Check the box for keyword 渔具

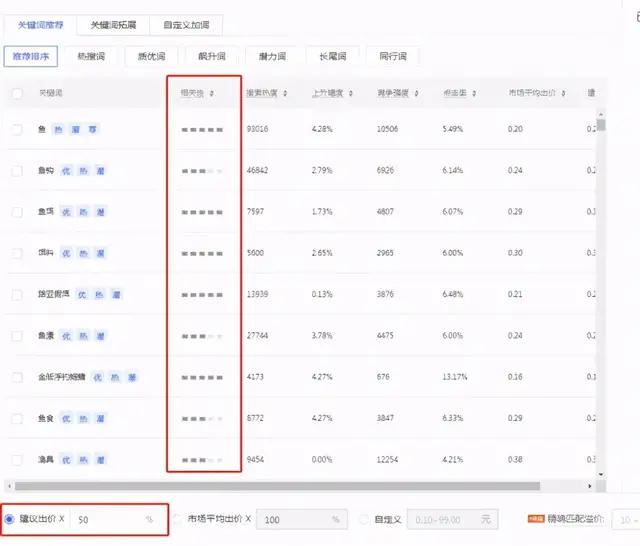tap(17, 460)
